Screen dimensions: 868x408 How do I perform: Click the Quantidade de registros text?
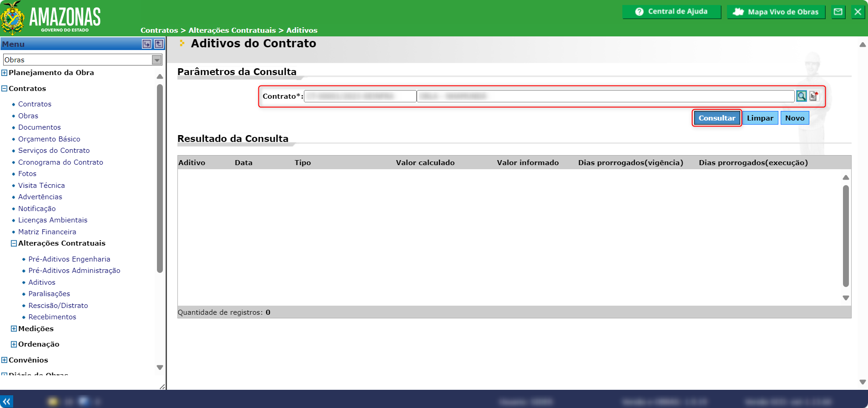224,312
